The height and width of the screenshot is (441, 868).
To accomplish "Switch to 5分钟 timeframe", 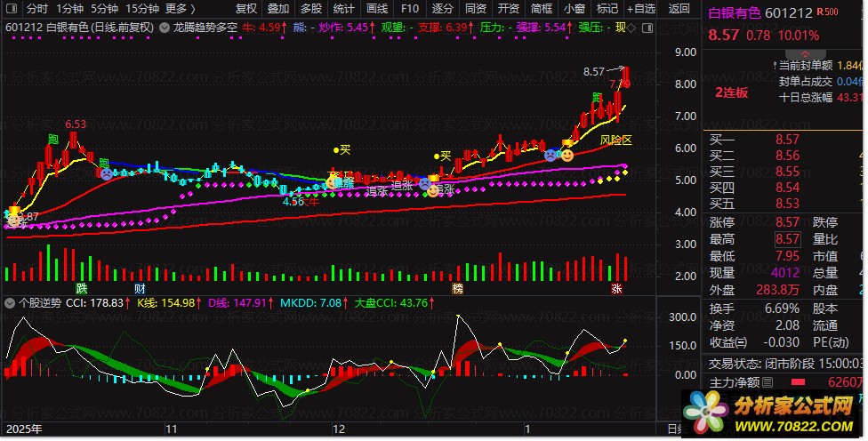I will coord(105,8).
